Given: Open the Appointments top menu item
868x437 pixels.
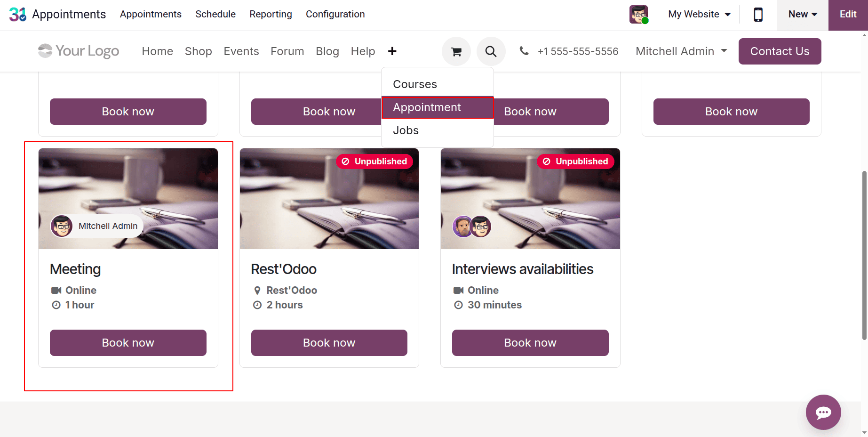Looking at the screenshot, I should point(151,14).
